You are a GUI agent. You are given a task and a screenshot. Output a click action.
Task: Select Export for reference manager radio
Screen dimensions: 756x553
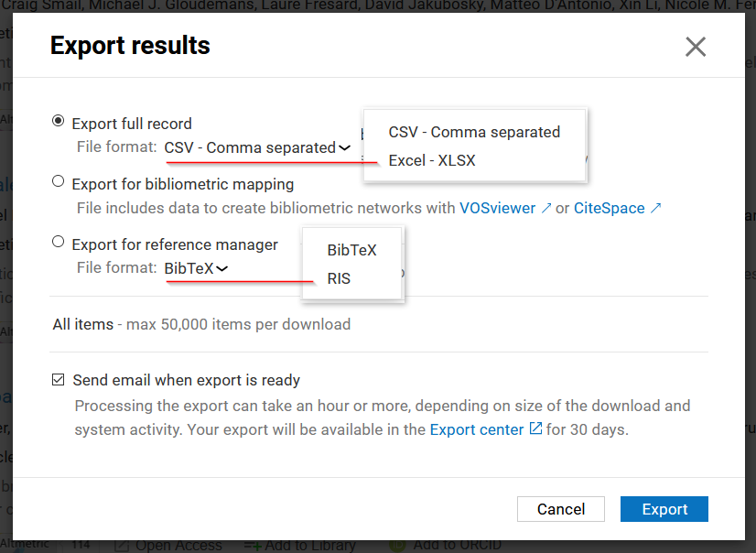coord(59,242)
